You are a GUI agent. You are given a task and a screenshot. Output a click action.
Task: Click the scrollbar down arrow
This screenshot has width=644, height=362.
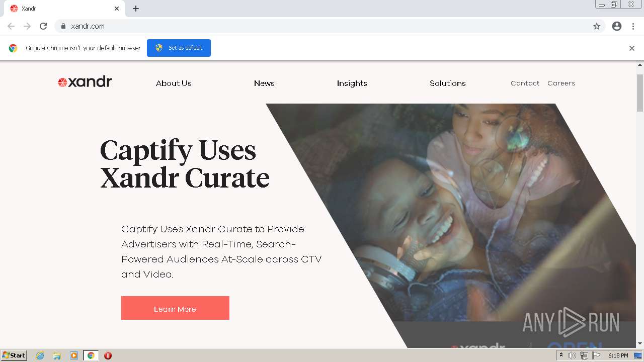pos(640,343)
